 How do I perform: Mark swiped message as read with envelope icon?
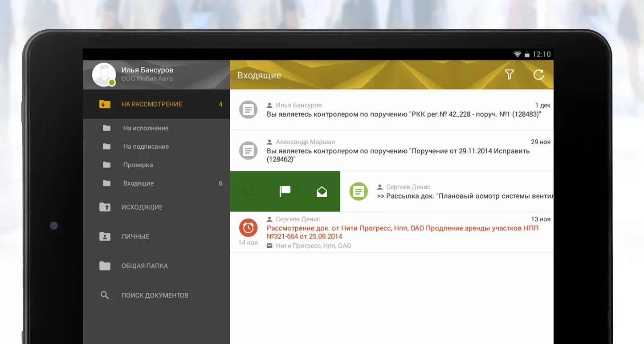(x=322, y=191)
